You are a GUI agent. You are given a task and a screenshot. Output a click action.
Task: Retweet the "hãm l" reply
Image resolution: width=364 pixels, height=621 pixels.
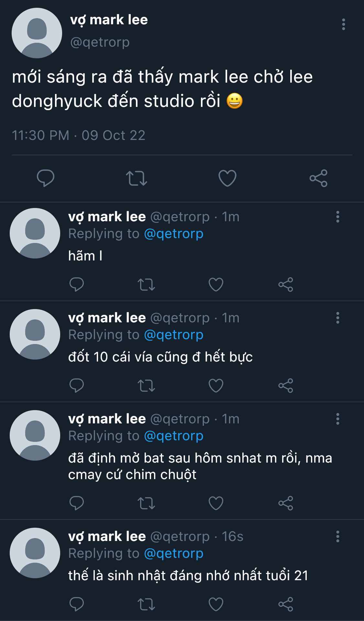146,285
